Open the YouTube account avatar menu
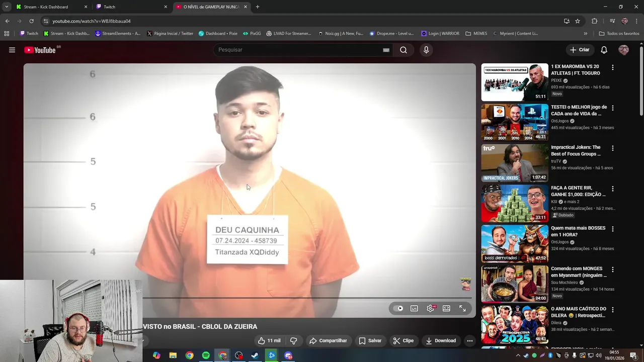This screenshot has height=362, width=644. coord(623,50)
